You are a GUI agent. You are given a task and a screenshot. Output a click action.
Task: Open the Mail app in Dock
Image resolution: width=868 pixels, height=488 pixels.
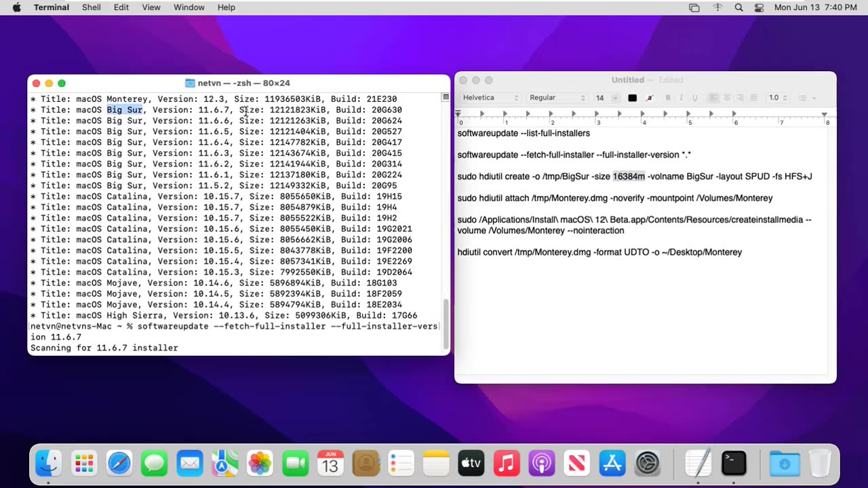click(190, 464)
